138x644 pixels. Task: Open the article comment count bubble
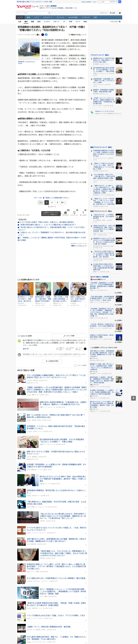pyautogui.click(x=33, y=35)
